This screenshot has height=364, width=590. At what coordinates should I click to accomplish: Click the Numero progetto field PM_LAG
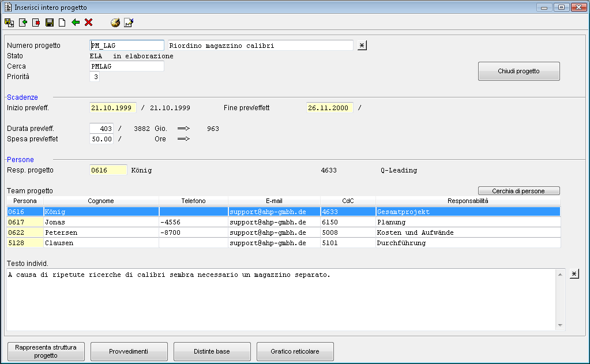127,46
